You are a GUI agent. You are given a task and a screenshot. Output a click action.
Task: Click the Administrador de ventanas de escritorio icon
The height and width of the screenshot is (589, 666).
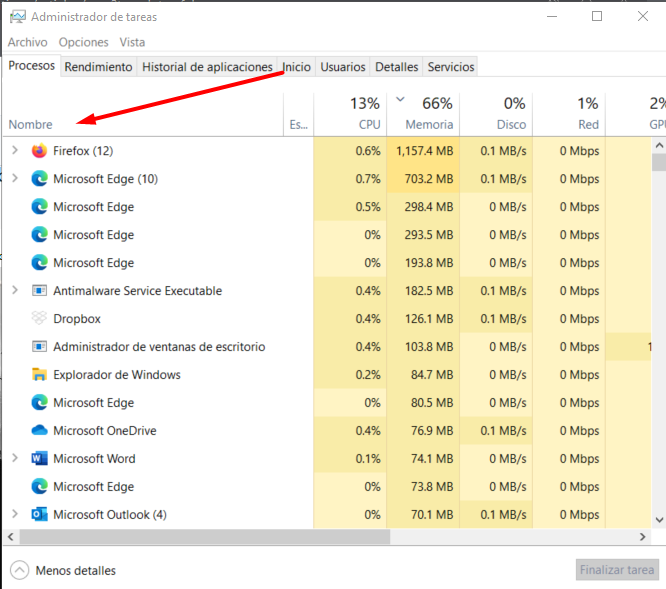pos(39,347)
